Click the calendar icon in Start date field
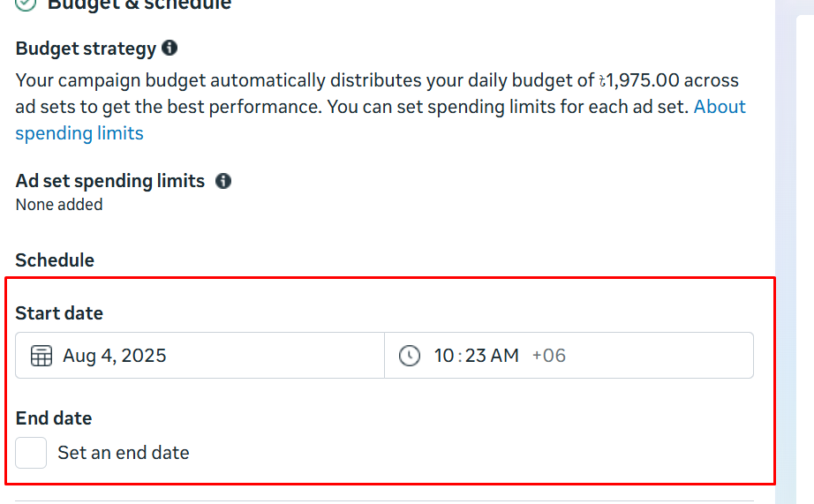Image resolution: width=814 pixels, height=504 pixels. coord(41,356)
